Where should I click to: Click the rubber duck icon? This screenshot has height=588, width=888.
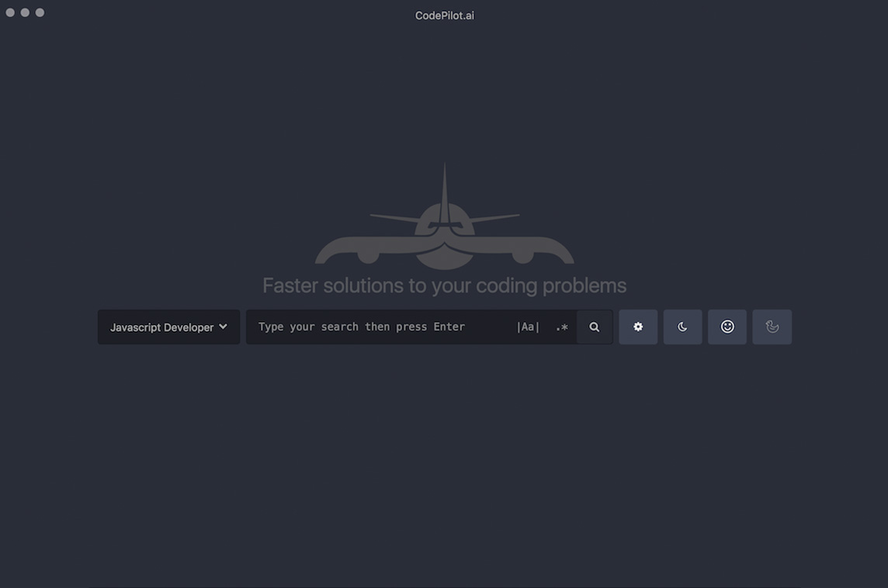pos(772,327)
